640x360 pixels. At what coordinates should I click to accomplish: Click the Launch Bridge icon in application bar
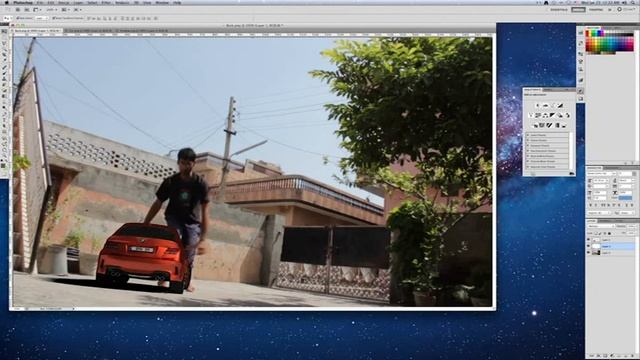(18, 10)
